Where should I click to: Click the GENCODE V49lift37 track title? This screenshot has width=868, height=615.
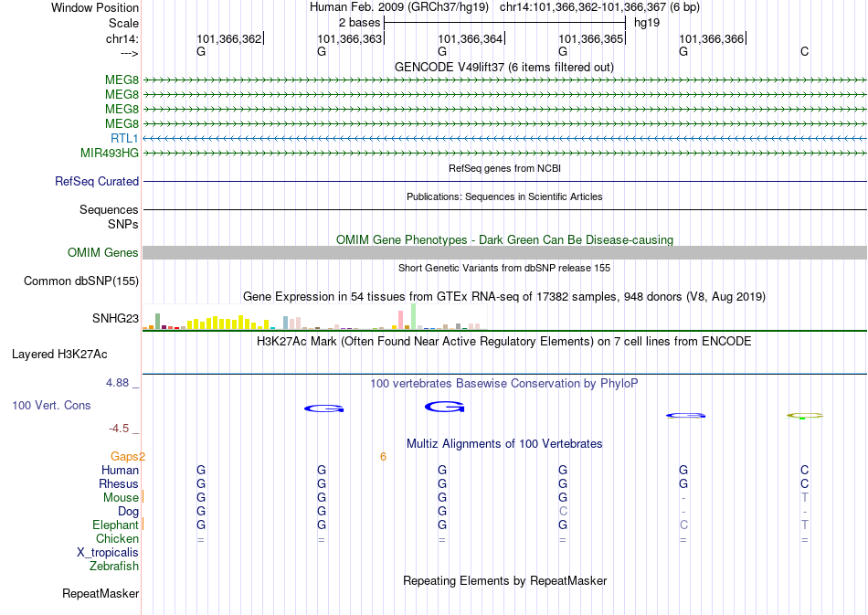click(504, 68)
